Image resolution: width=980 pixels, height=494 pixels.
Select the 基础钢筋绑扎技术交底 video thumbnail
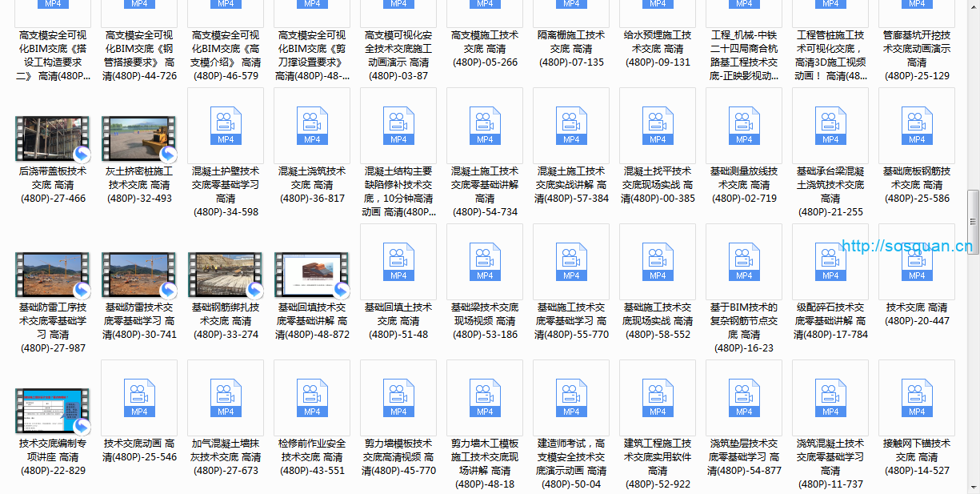pos(226,275)
